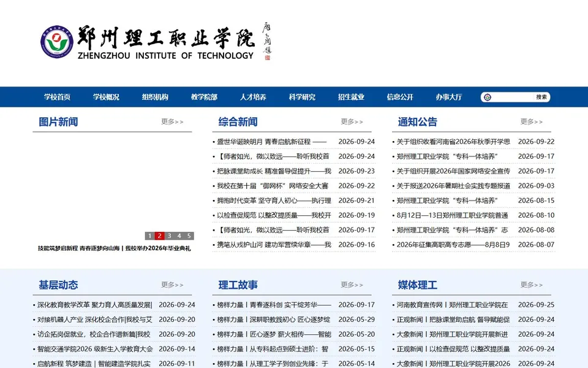The height and width of the screenshot is (368, 588).
Task: Open the news 盛世华诞映明月 青春启航新征程
Action: click(x=271, y=142)
